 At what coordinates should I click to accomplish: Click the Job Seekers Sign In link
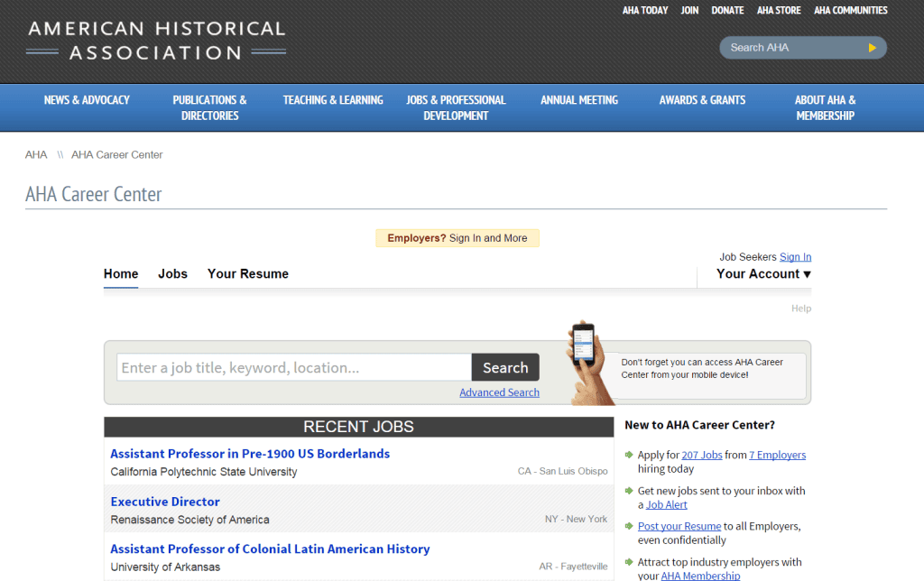(795, 257)
